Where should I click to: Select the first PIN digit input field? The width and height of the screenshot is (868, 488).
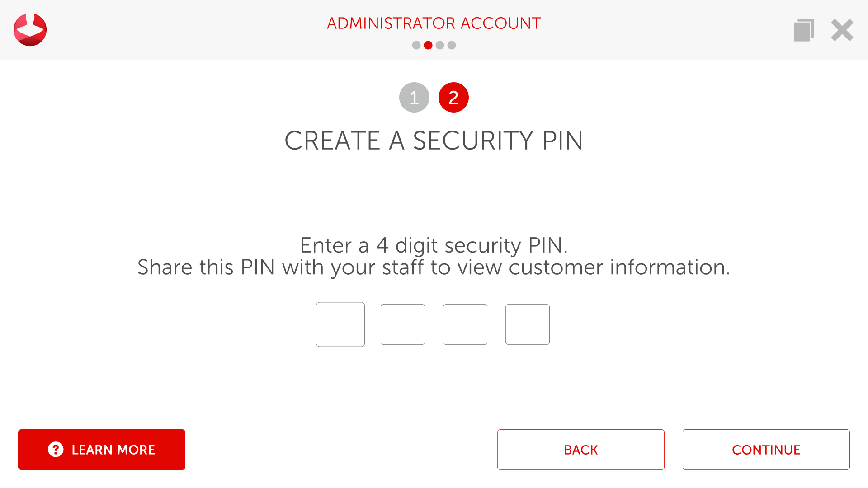tap(340, 324)
